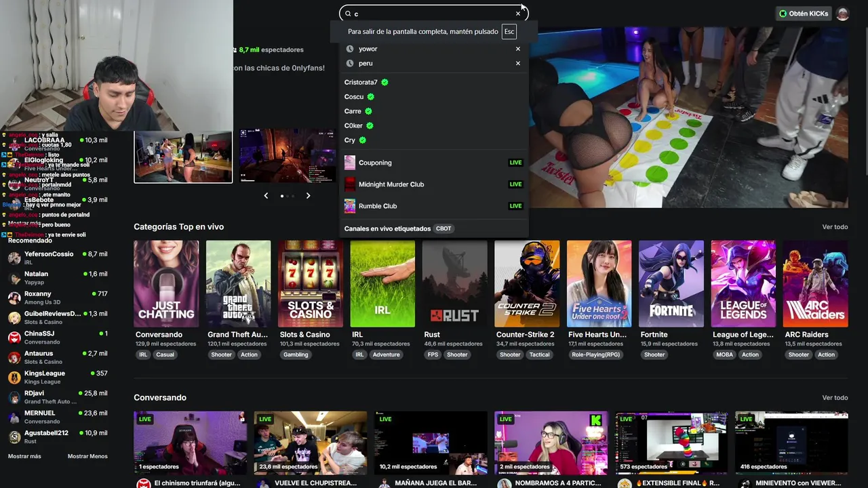Open the Slots & Casino category card
This screenshot has height=488, width=868.
(311, 284)
